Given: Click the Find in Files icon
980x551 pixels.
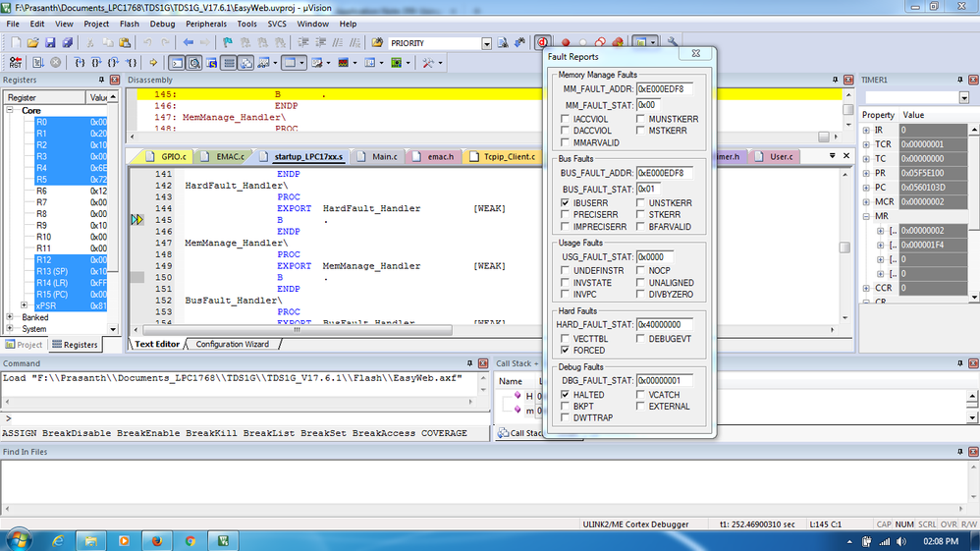Looking at the screenshot, I should [377, 43].
